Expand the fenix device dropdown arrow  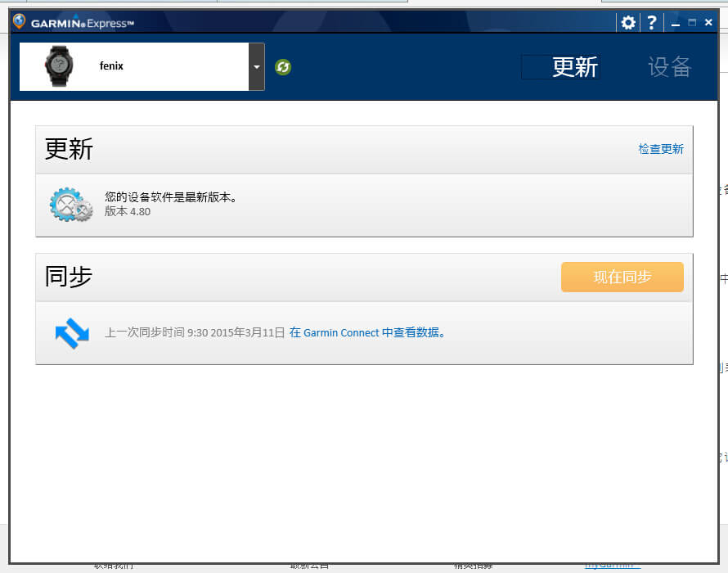click(257, 67)
